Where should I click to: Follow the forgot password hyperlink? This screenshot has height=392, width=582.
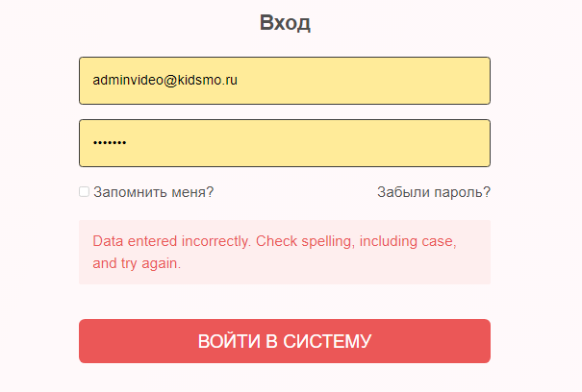(434, 192)
